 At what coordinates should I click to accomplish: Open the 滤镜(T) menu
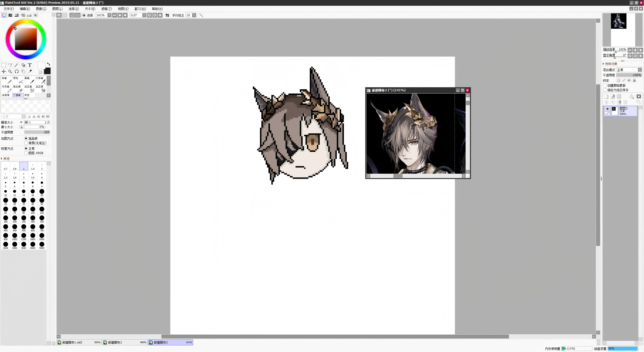tap(106, 9)
